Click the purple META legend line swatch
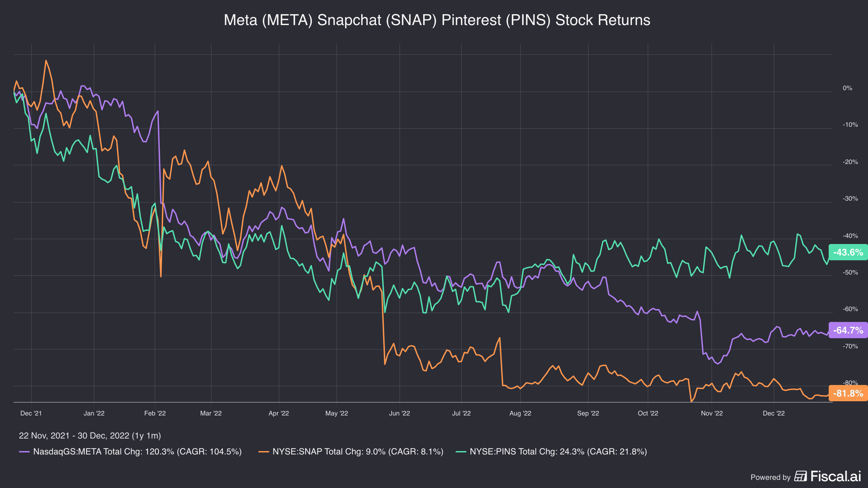The height and width of the screenshot is (488, 868). [x=24, y=452]
